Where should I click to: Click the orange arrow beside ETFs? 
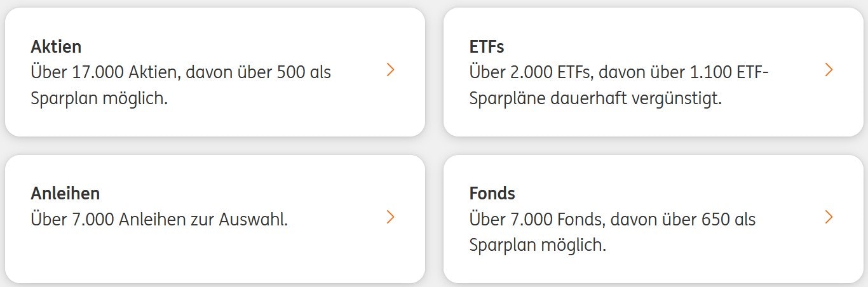828,70
